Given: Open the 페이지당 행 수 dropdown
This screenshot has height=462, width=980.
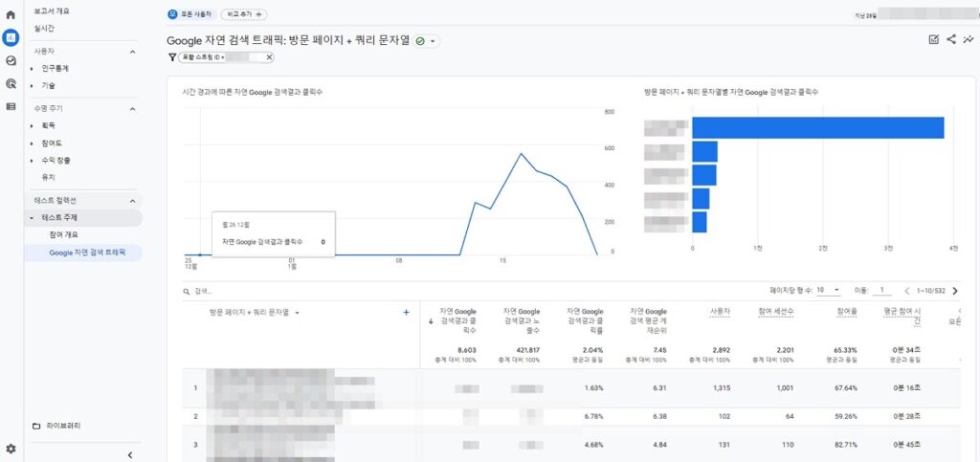Looking at the screenshot, I should [x=828, y=291].
